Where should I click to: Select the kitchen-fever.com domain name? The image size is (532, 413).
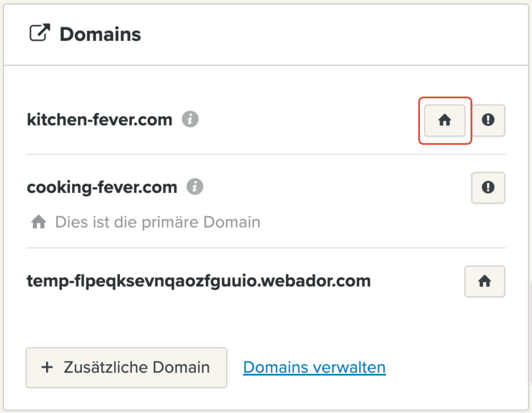100,119
